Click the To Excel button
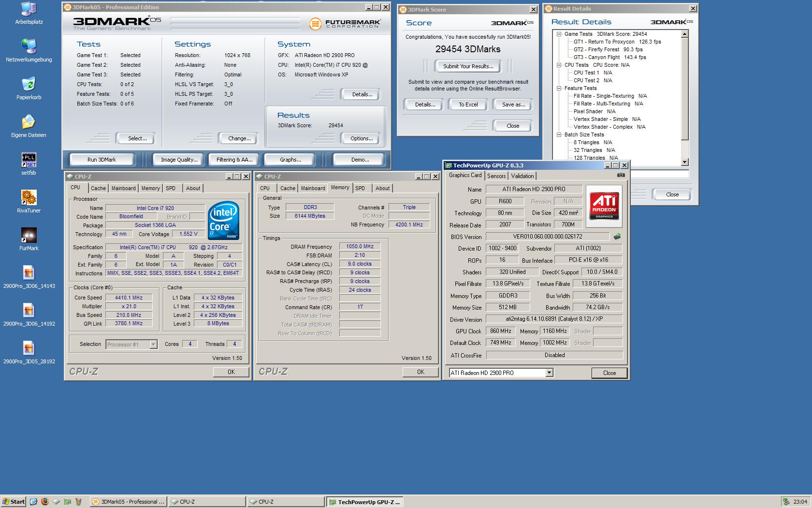The image size is (812, 508). pyautogui.click(x=468, y=105)
